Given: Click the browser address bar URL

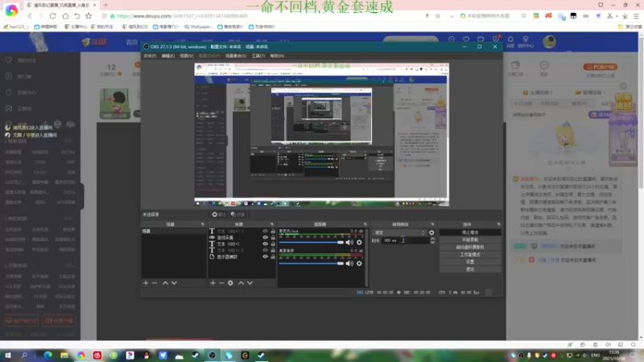Looking at the screenshot, I should 182,16.
